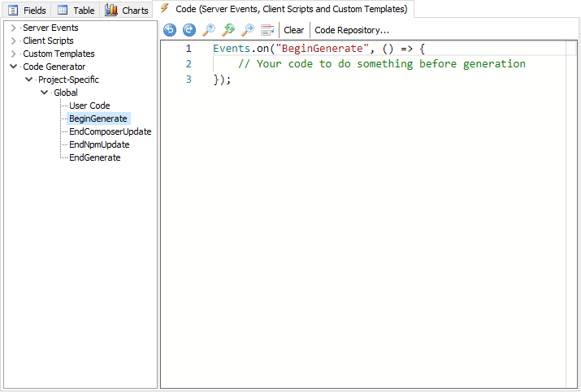Select User Code in the tree

[x=89, y=106]
